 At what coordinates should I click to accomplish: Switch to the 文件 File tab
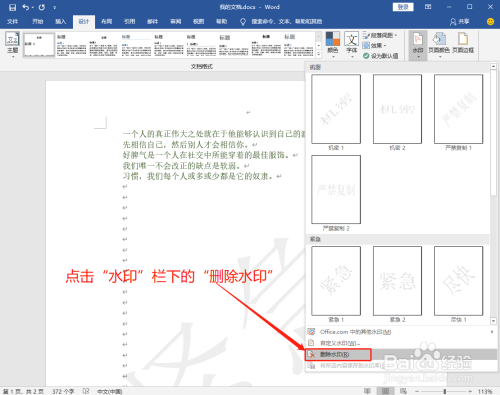[x=12, y=22]
